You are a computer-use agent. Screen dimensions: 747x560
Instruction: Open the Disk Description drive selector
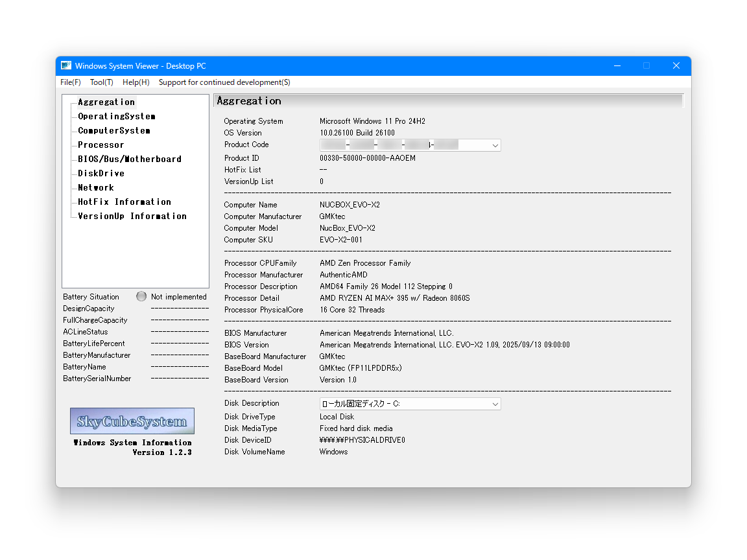click(x=409, y=403)
